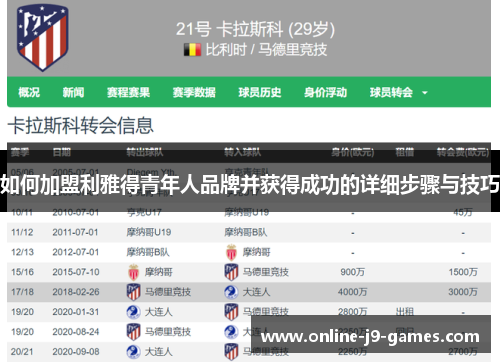This screenshot has height=362, width=500.
Task: Click Atletico crest in 15/16 destination column
Action: click(231, 272)
